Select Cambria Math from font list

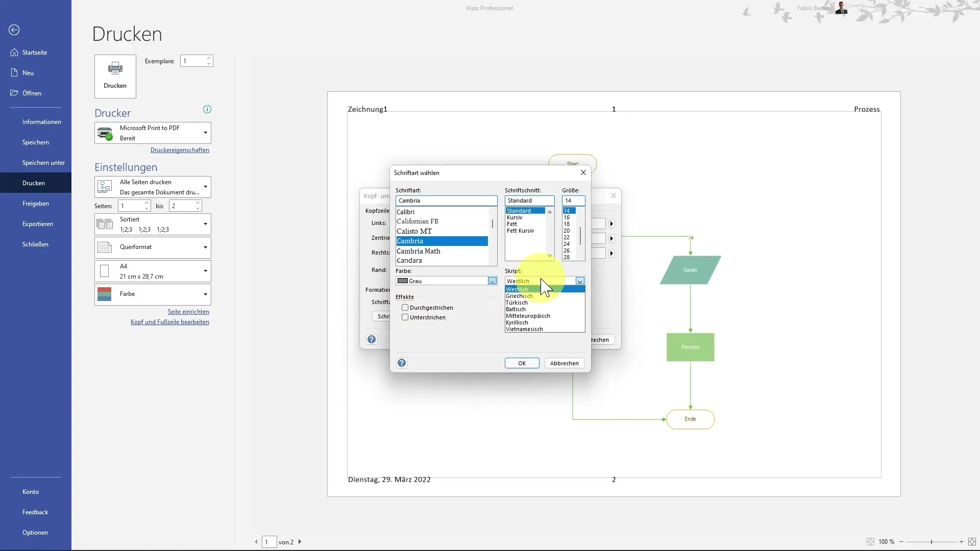click(419, 251)
